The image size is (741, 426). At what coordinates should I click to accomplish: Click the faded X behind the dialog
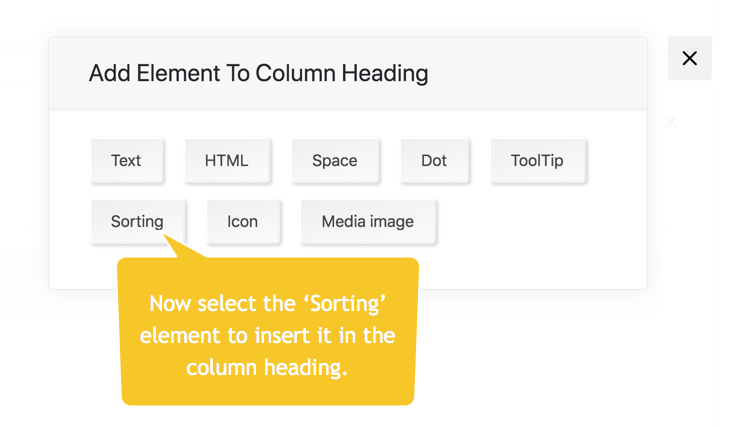671,122
